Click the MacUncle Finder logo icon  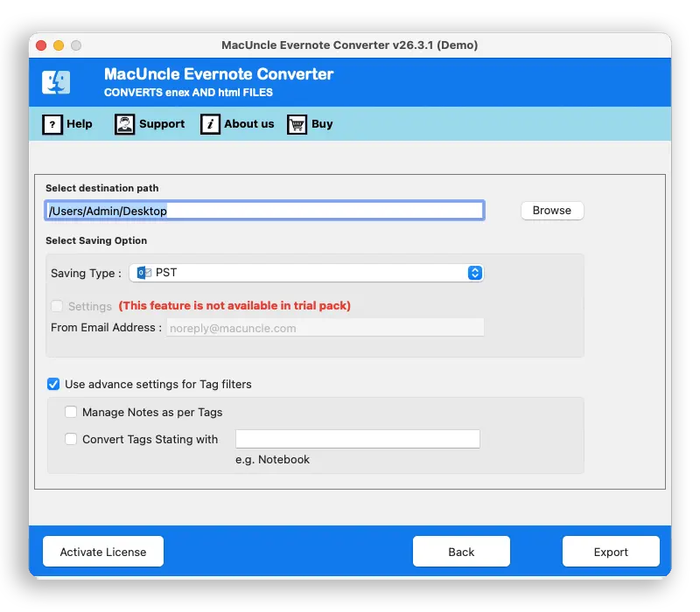tap(56, 82)
